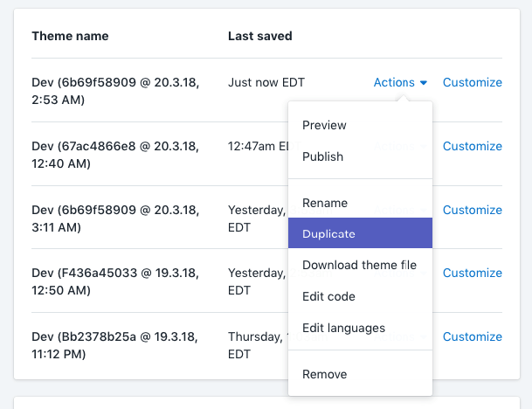Customize the Dev F436a45033 theme

[x=473, y=273]
